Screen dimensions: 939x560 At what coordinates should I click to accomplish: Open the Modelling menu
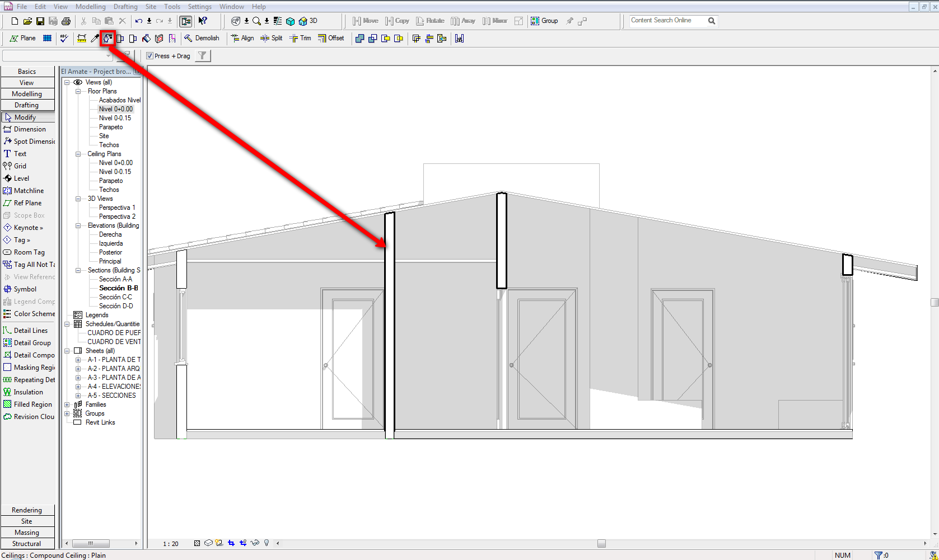(x=91, y=6)
